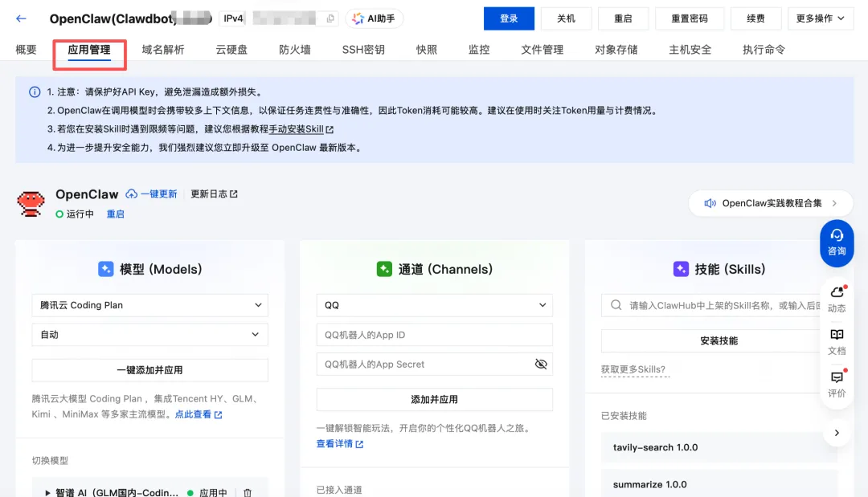Expand the 更多操作 dropdown menu
The height and width of the screenshot is (497, 868).
(x=821, y=18)
